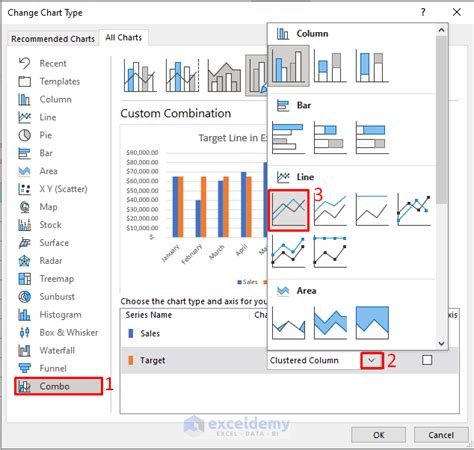Confirm with the OK button
The width and height of the screenshot is (474, 450).
[x=378, y=435]
